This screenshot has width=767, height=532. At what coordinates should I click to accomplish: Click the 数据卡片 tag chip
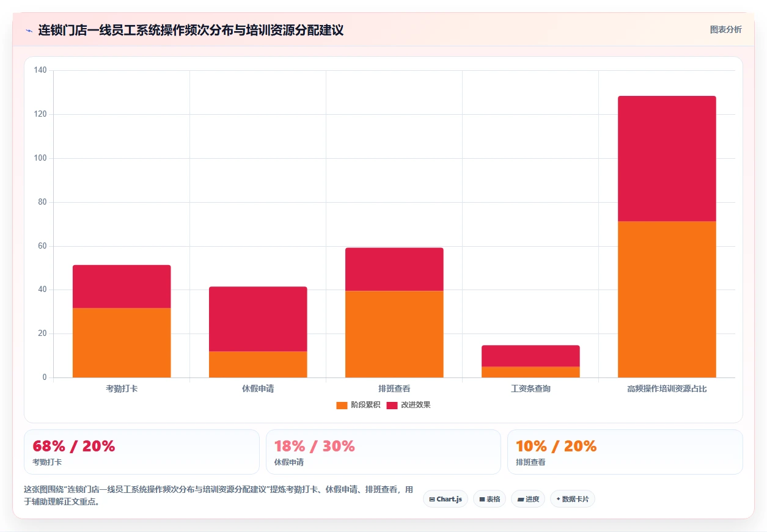pyautogui.click(x=573, y=499)
